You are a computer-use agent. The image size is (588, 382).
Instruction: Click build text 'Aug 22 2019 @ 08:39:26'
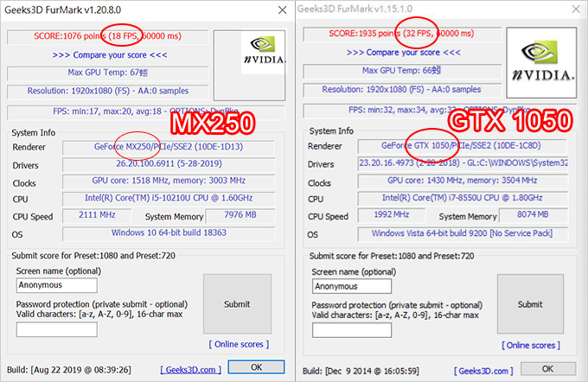tap(81, 370)
